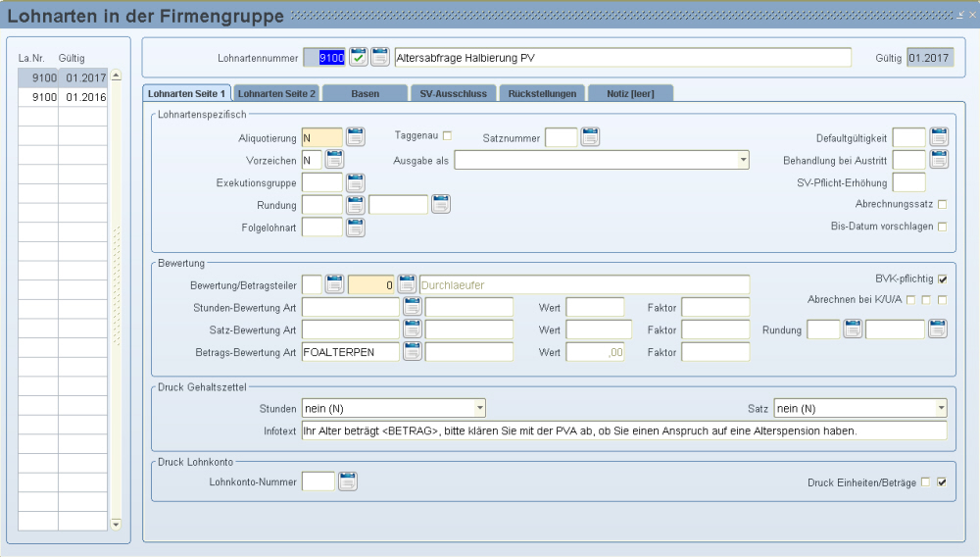The width and height of the screenshot is (980, 557).
Task: Enable Bis-Datum vorschlagen checkbox
Action: coord(943,227)
